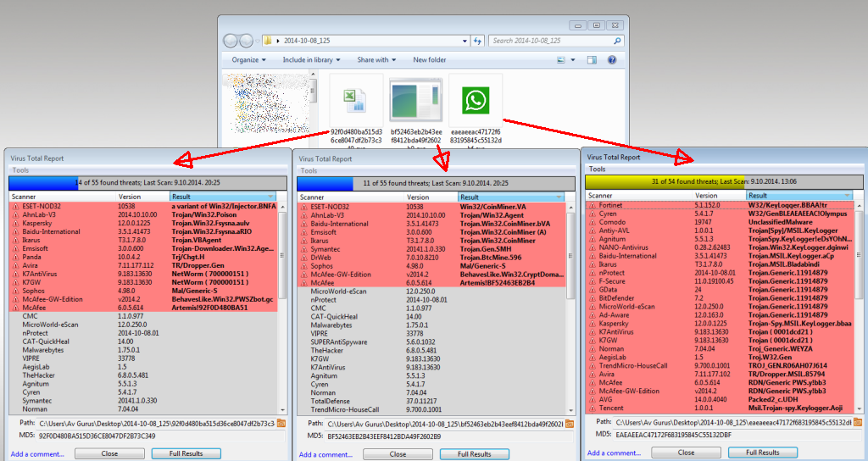Screen dimensions: 868x461
Task: Click result Packed2_c.UDH in right report
Action: (773, 399)
